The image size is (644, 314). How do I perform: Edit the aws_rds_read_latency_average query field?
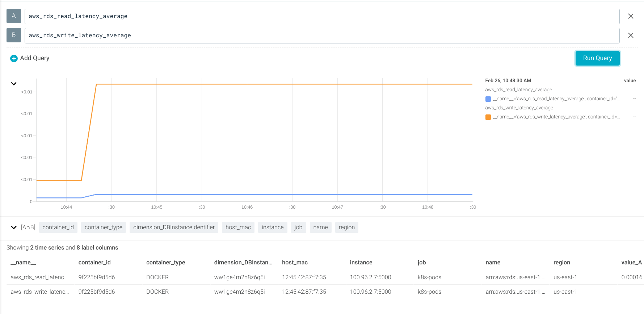point(322,16)
